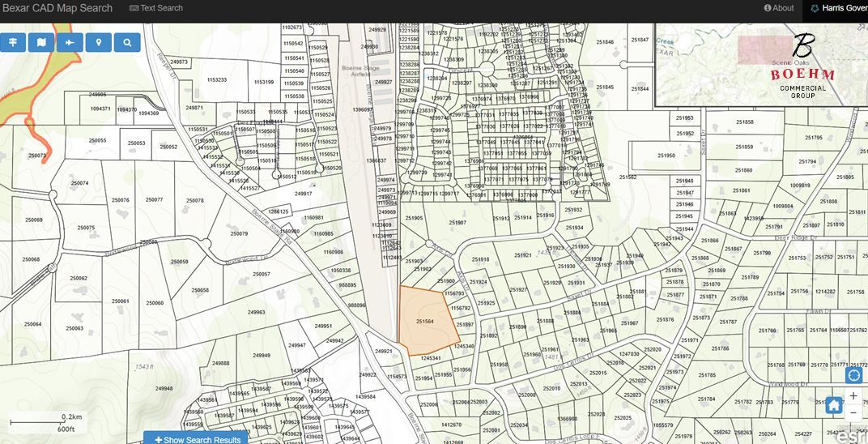Select parcel 251950 on the map
The height and width of the screenshot is (444, 868).
pos(666,156)
